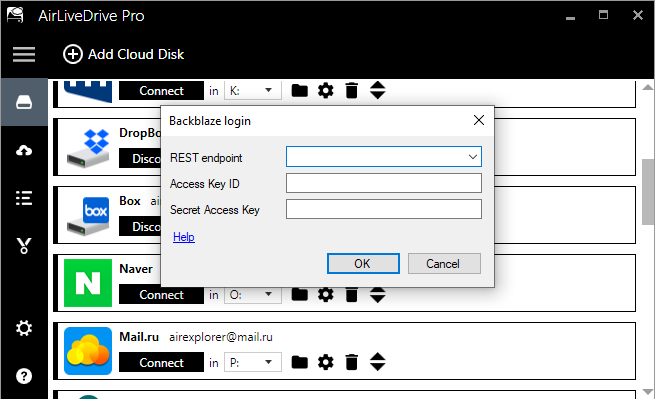Click Add Cloud Disk label
The height and width of the screenshot is (399, 655).
coord(136,54)
